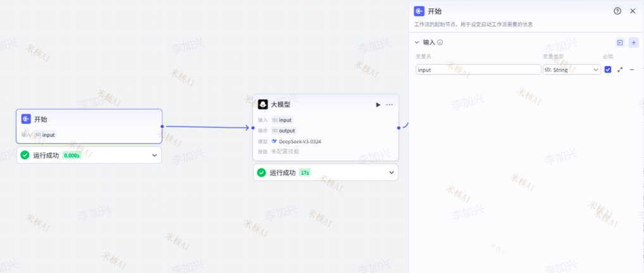Expand 开始 node run result details

154,155
